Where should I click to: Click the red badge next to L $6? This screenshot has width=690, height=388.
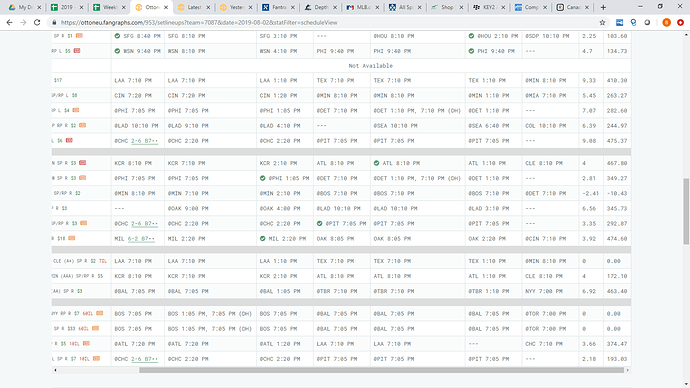click(x=69, y=140)
